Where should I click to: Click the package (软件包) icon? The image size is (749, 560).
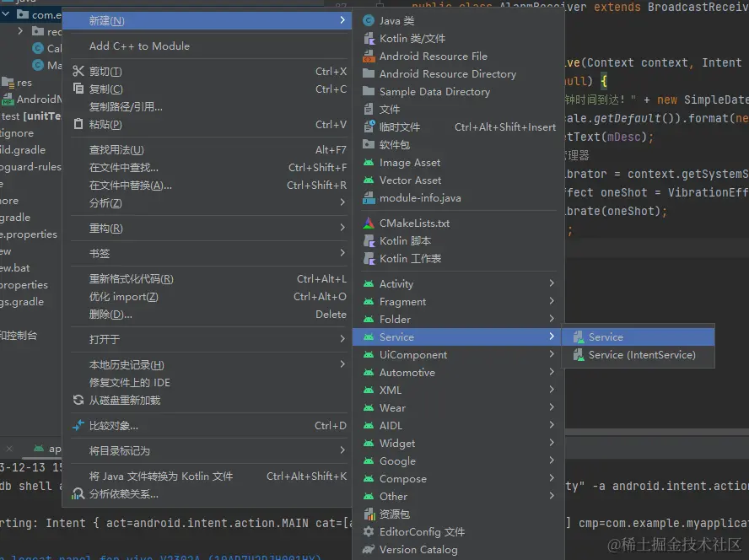coord(369,144)
